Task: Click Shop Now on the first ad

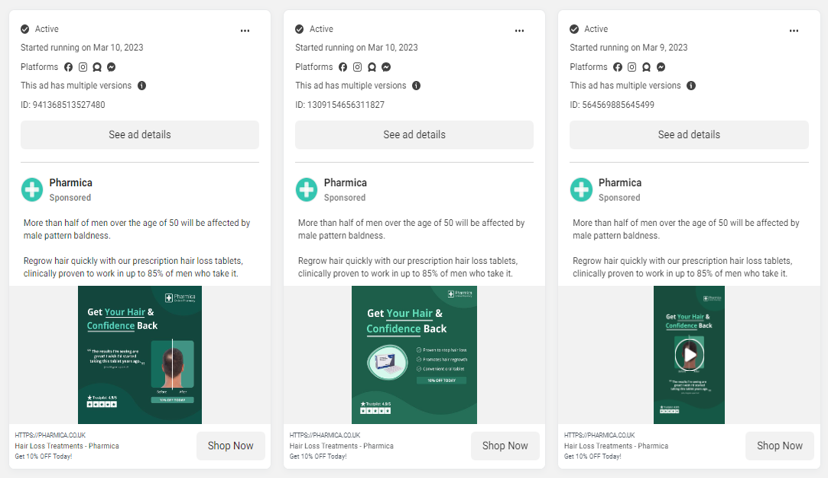Action: (x=230, y=446)
